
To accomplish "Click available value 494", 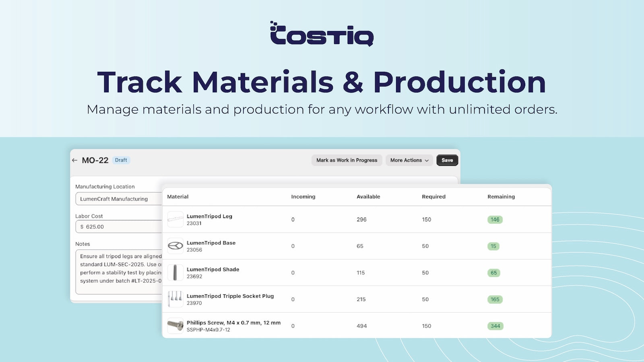I will (x=361, y=326).
